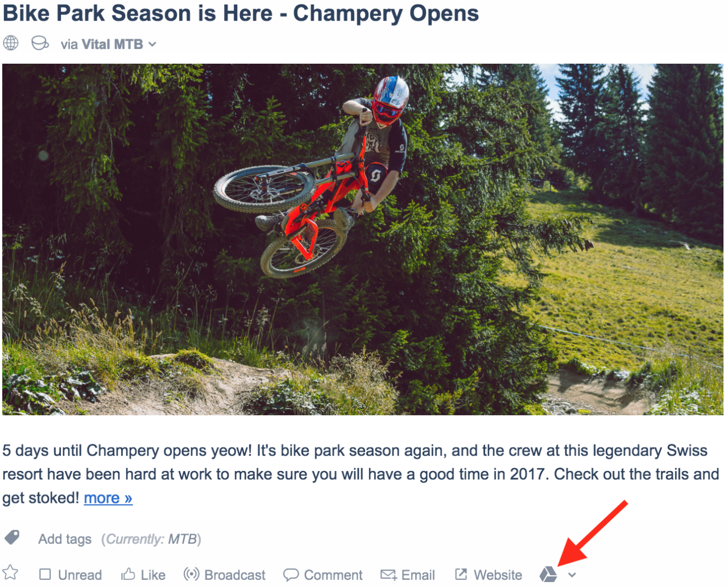Click the thumbs-up Like icon
Image resolution: width=728 pixels, height=586 pixels.
(x=128, y=574)
